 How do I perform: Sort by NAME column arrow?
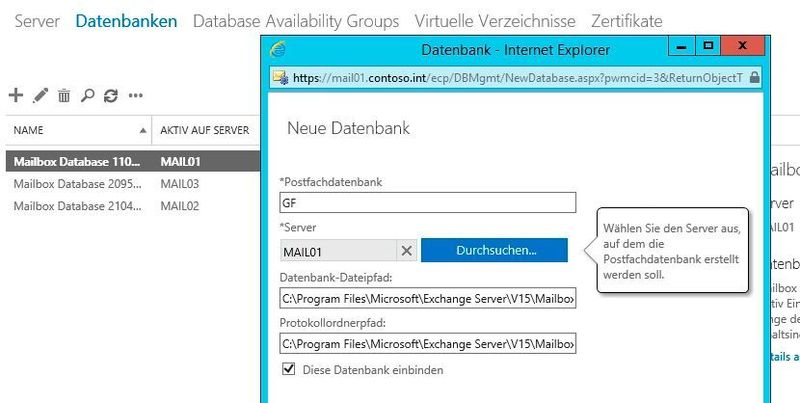coord(143,131)
